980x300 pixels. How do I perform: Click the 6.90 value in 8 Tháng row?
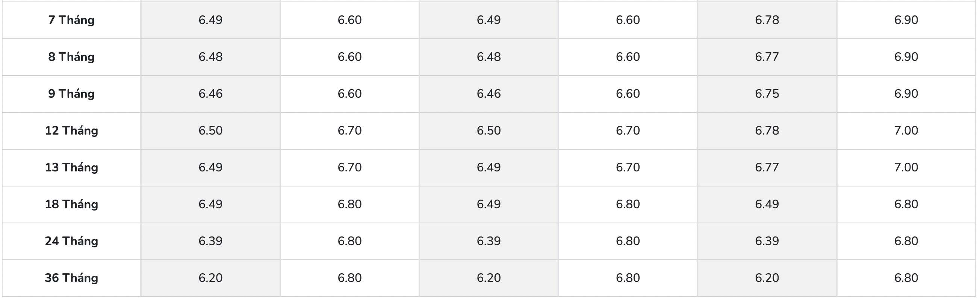(x=906, y=57)
